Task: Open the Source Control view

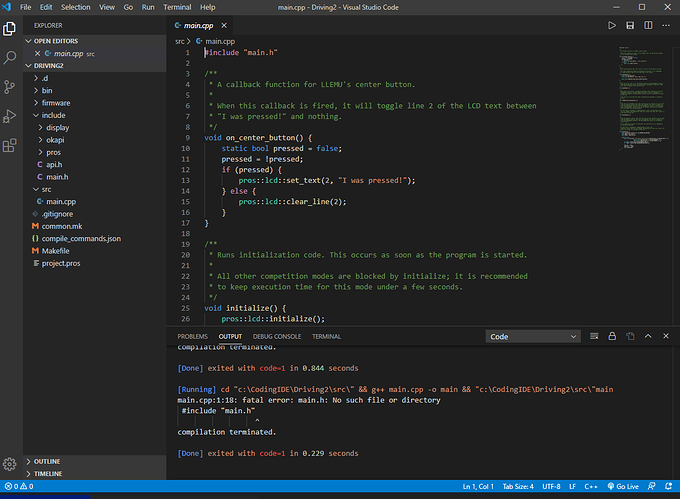Action: [10, 87]
